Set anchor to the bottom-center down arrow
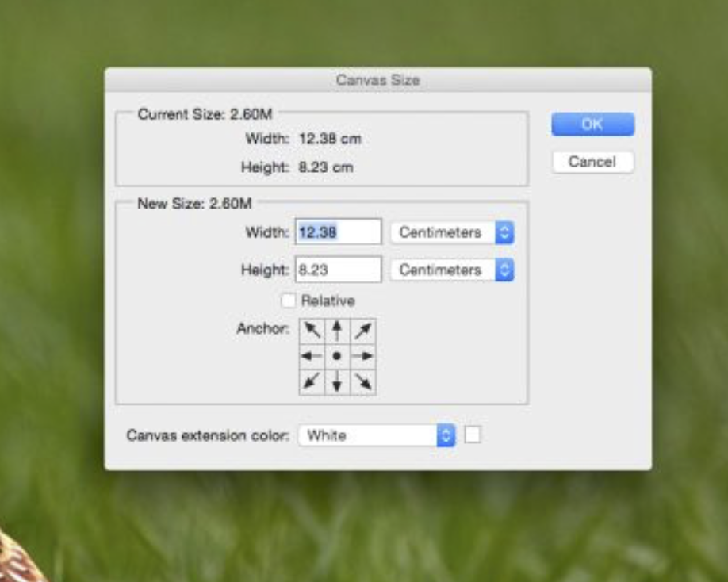This screenshot has height=582, width=728. click(x=337, y=382)
